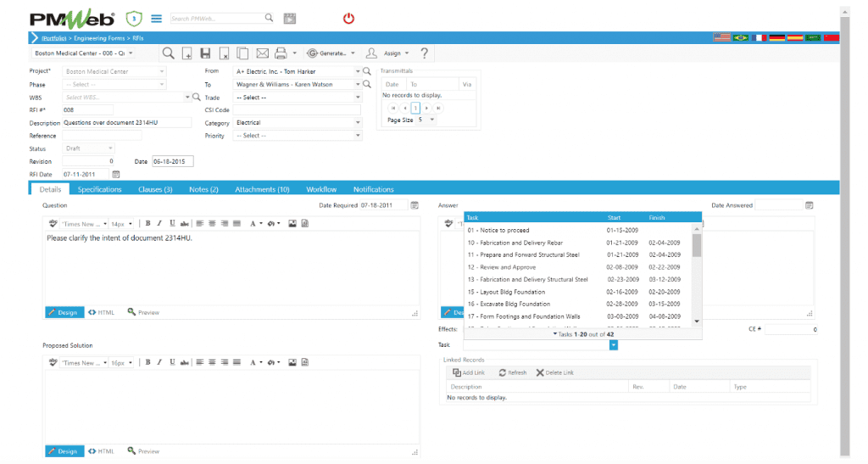Click the help question mark icon
This screenshot has height=464, width=868.
pyautogui.click(x=424, y=53)
